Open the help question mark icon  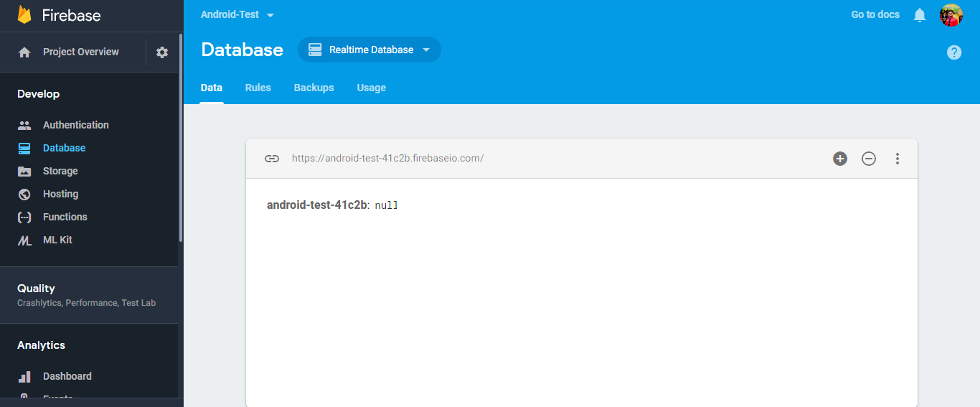coord(954,52)
